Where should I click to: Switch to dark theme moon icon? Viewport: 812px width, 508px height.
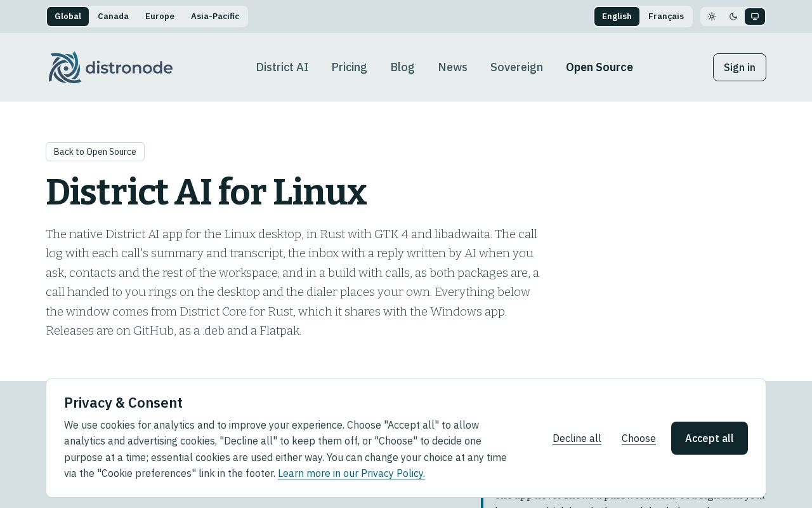point(733,17)
